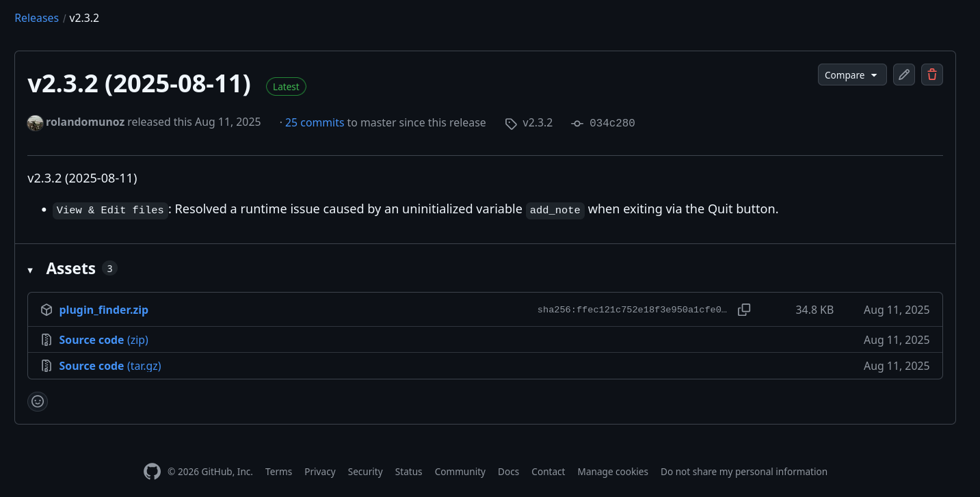This screenshot has width=980, height=497.
Task: Open Terms in the footer
Action: tap(278, 472)
